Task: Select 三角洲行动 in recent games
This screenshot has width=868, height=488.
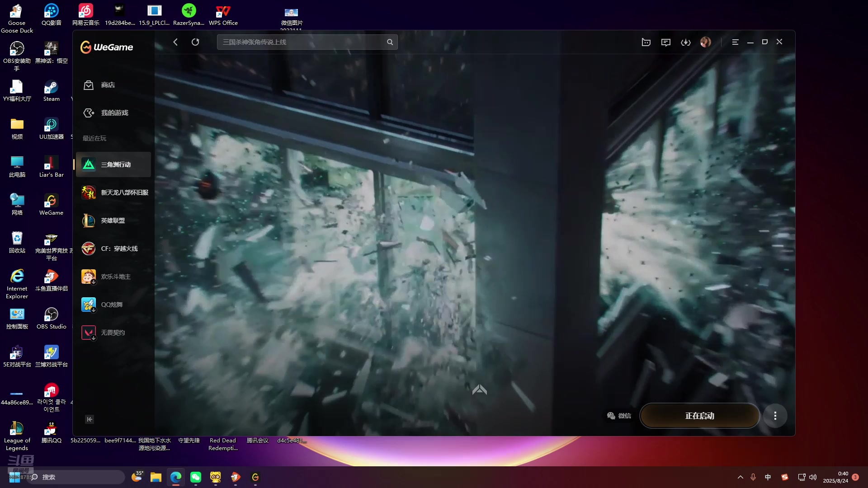Action: pyautogui.click(x=113, y=164)
